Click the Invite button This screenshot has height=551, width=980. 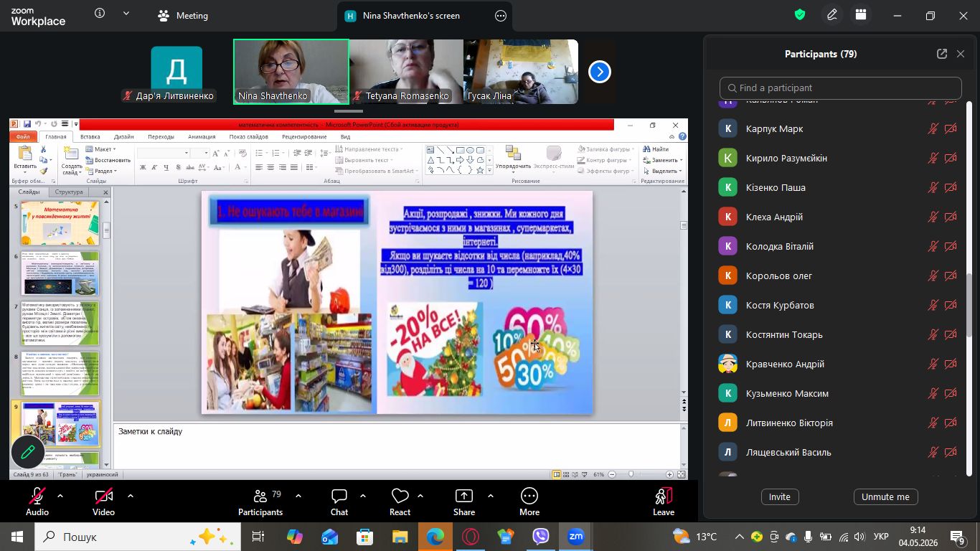tap(780, 496)
